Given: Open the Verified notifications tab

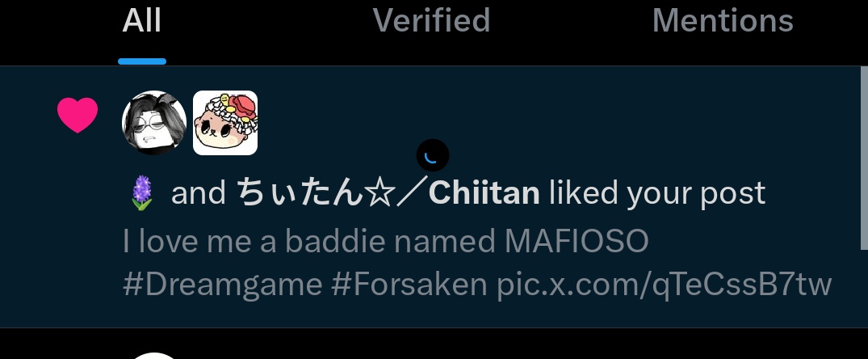Looking at the screenshot, I should click(x=431, y=21).
